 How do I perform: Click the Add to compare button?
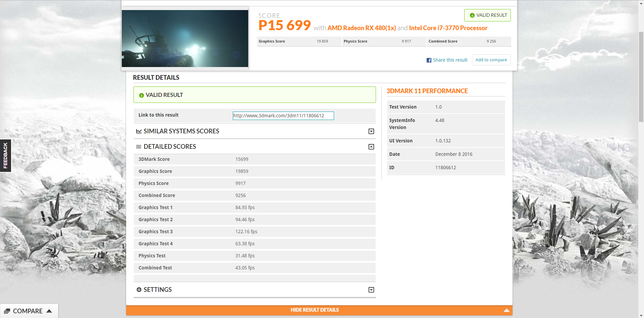pos(491,60)
